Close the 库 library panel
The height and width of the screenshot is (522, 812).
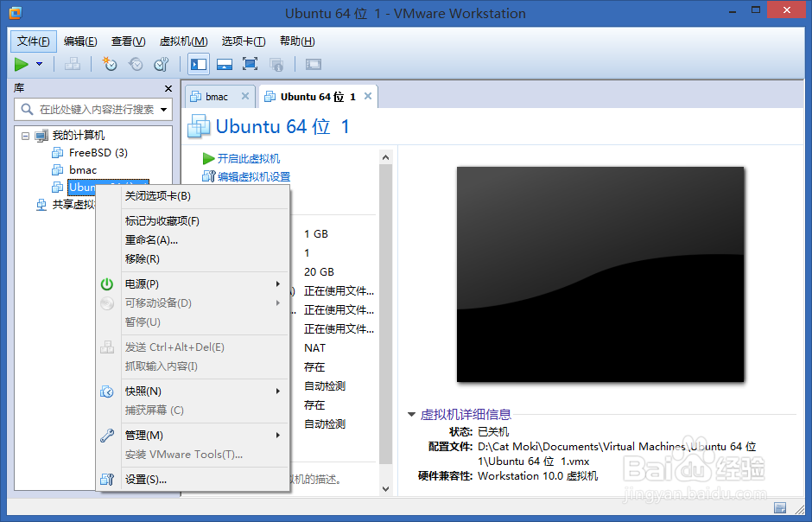[x=168, y=88]
